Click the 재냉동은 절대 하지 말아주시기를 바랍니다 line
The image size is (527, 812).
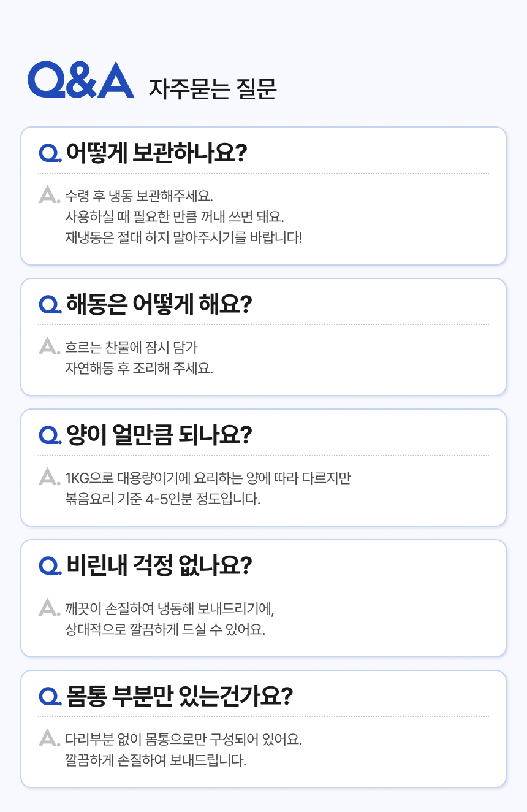183,237
